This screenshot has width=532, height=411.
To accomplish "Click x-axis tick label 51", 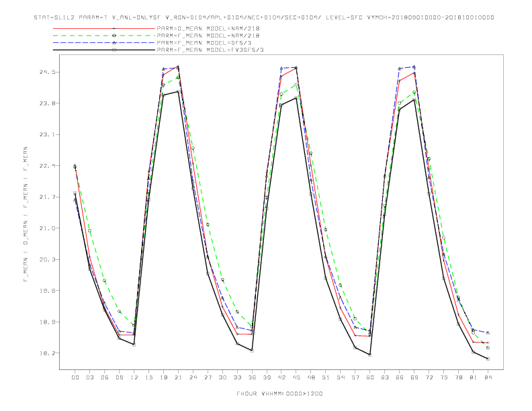I will tap(326, 377).
